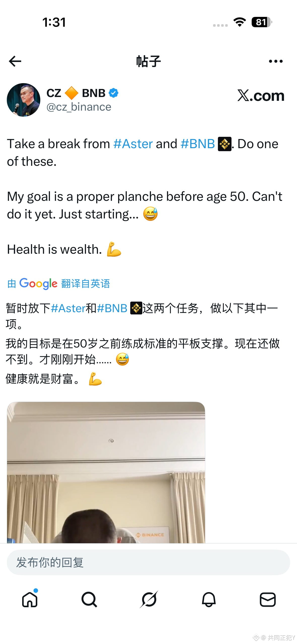Tap the Wi-Fi status icon
This screenshot has height=644, width=297.
tap(240, 22)
